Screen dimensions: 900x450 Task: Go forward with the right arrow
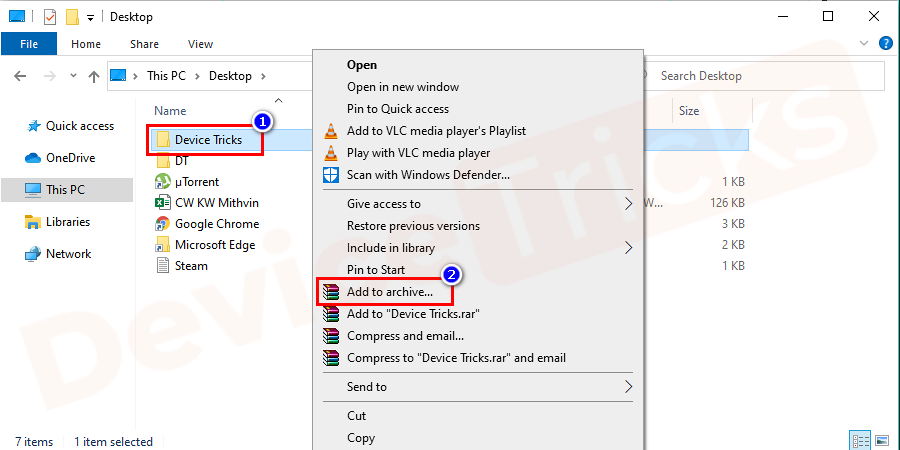[50, 76]
